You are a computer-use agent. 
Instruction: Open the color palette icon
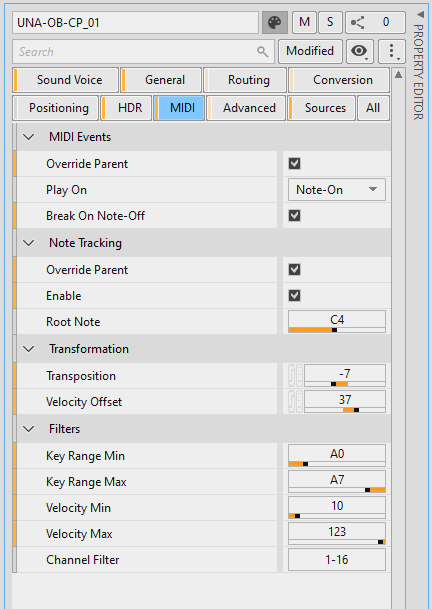(275, 23)
